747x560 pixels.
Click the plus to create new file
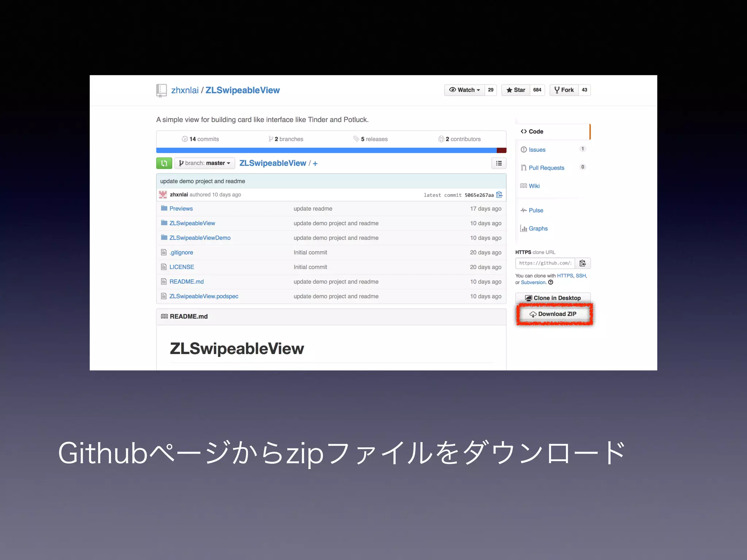click(x=315, y=164)
